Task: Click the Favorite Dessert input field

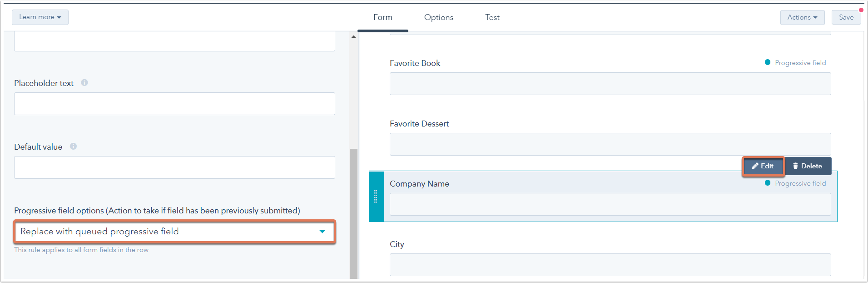Action: pos(610,144)
